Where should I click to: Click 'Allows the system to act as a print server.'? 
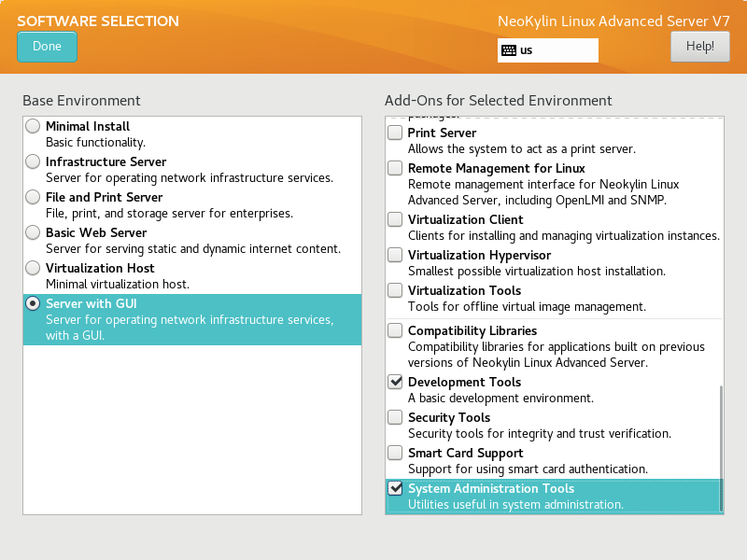(522, 149)
